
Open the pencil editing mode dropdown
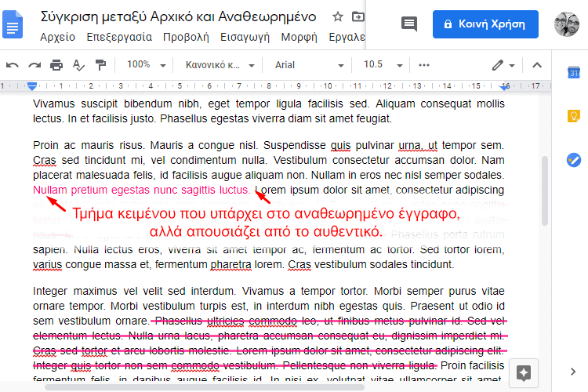pyautogui.click(x=503, y=65)
